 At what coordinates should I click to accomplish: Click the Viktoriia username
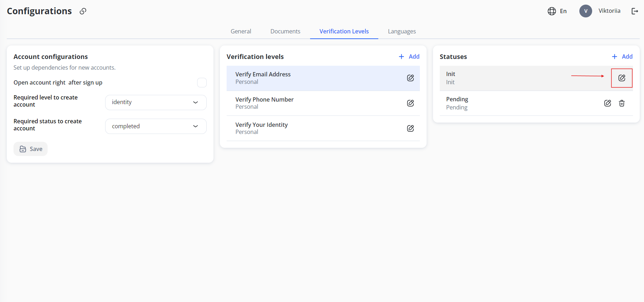click(609, 11)
